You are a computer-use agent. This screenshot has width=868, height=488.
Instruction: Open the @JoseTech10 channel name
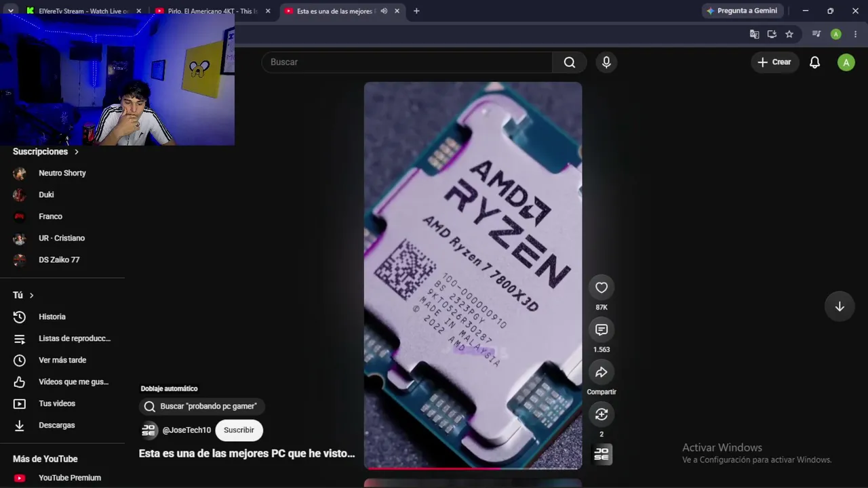point(186,430)
